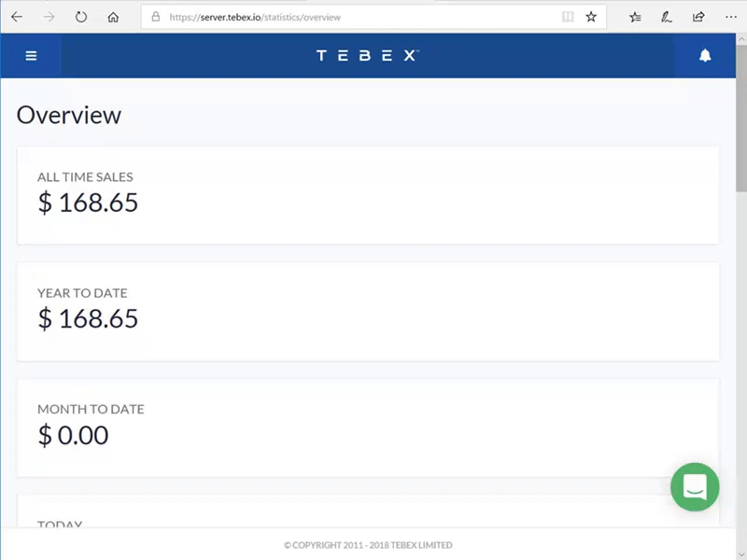Click the Year To Date card

[368, 311]
